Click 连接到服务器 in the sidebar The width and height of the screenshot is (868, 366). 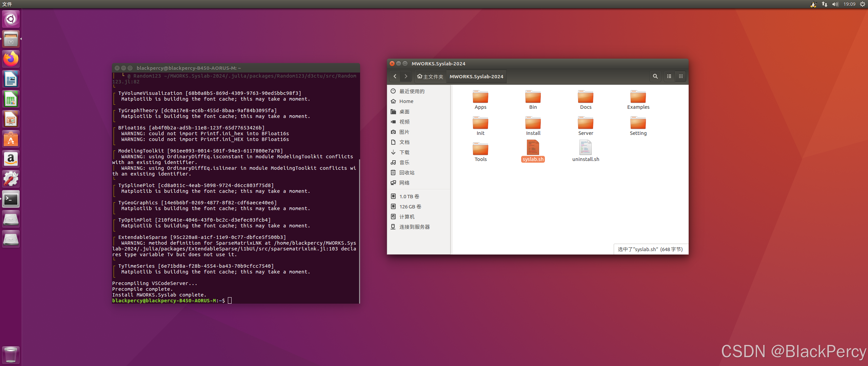click(419, 227)
